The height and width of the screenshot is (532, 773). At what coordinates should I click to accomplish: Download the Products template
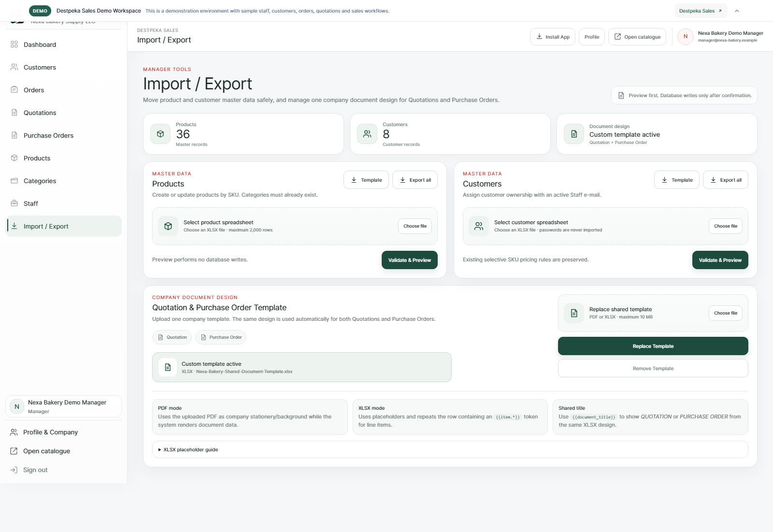click(x=366, y=180)
